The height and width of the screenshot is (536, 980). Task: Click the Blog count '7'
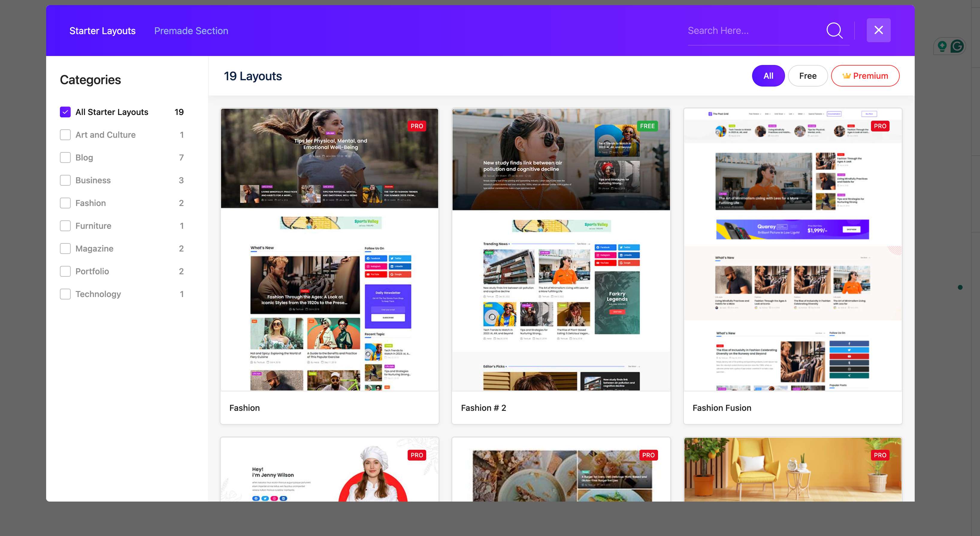182,158
